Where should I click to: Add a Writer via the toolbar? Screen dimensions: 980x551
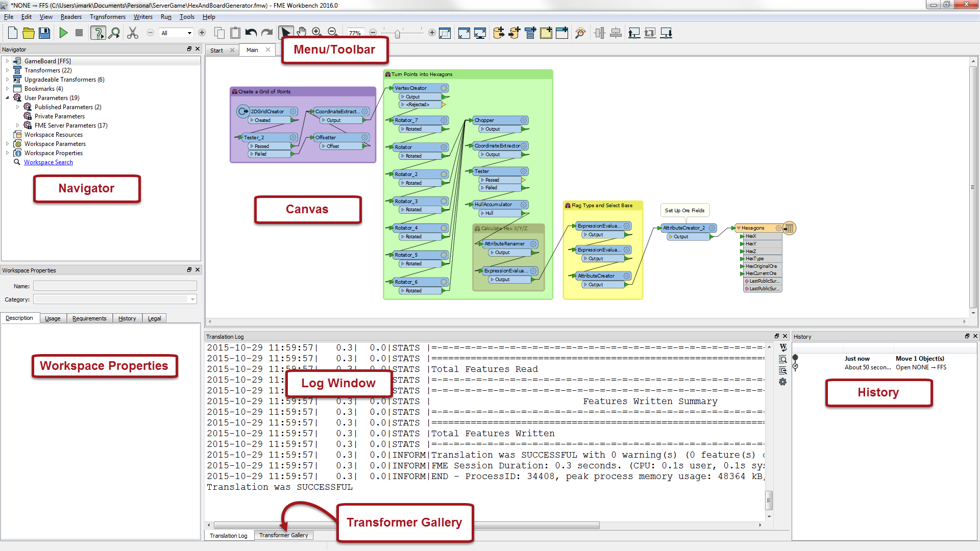(514, 33)
